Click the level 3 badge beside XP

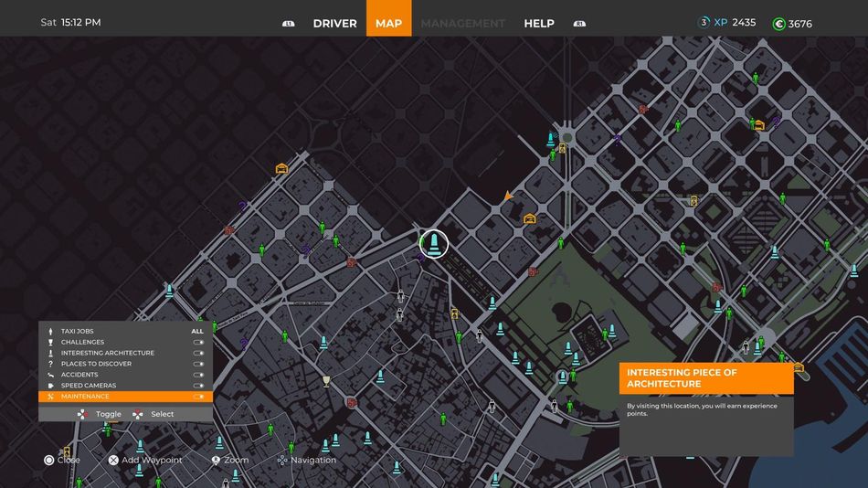(704, 22)
